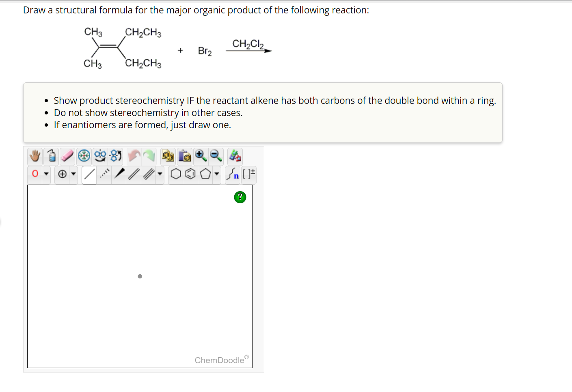
Task: Click the green question mark help button
Action: pos(240,197)
